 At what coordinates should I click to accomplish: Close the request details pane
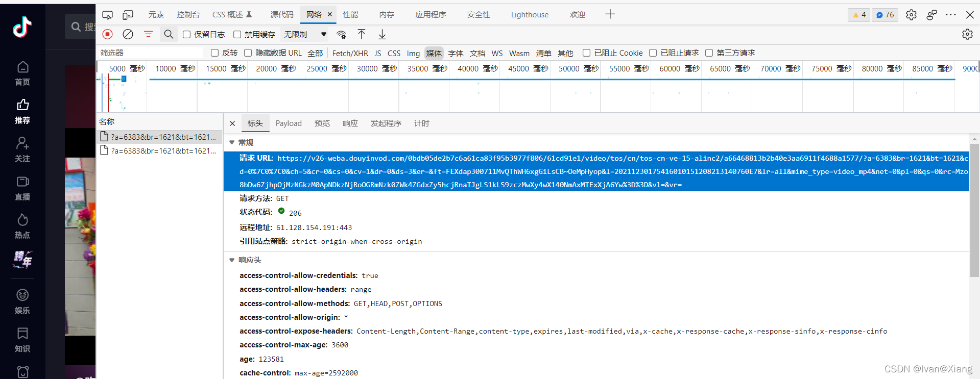point(232,123)
